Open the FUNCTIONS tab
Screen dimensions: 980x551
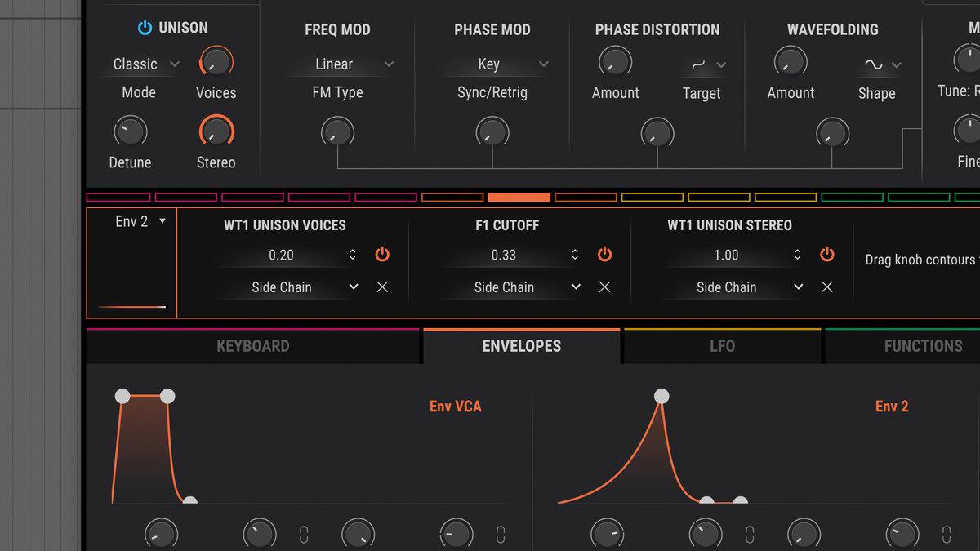pos(923,345)
